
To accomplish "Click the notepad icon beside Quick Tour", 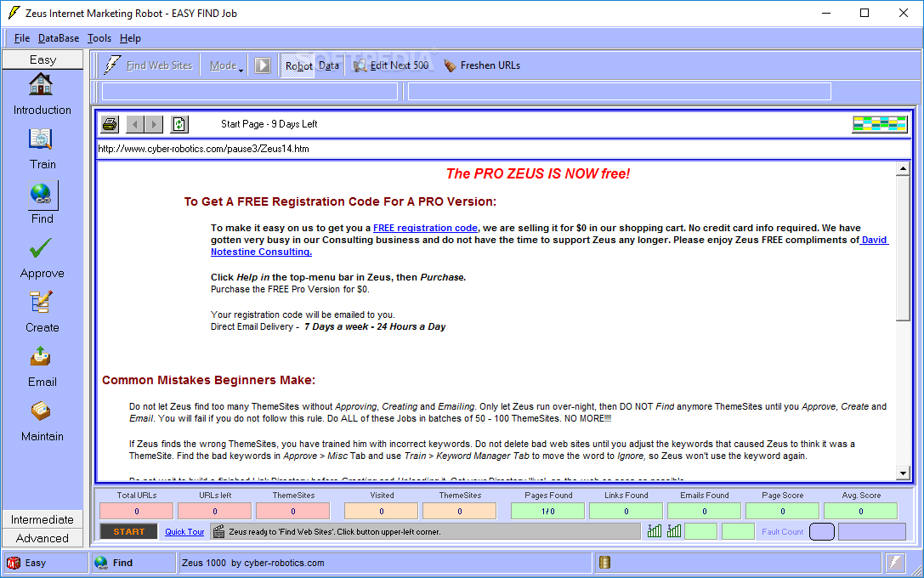I will click(x=218, y=531).
